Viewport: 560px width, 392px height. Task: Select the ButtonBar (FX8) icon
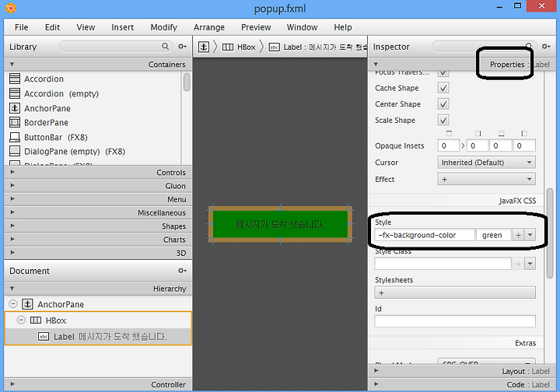coord(15,137)
